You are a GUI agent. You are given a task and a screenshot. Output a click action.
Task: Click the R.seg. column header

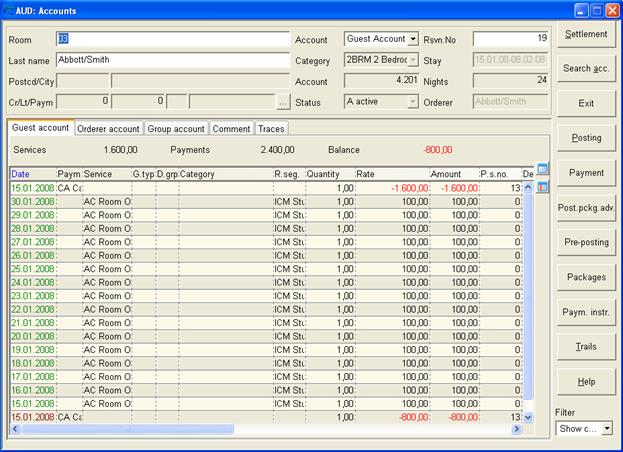(x=289, y=174)
